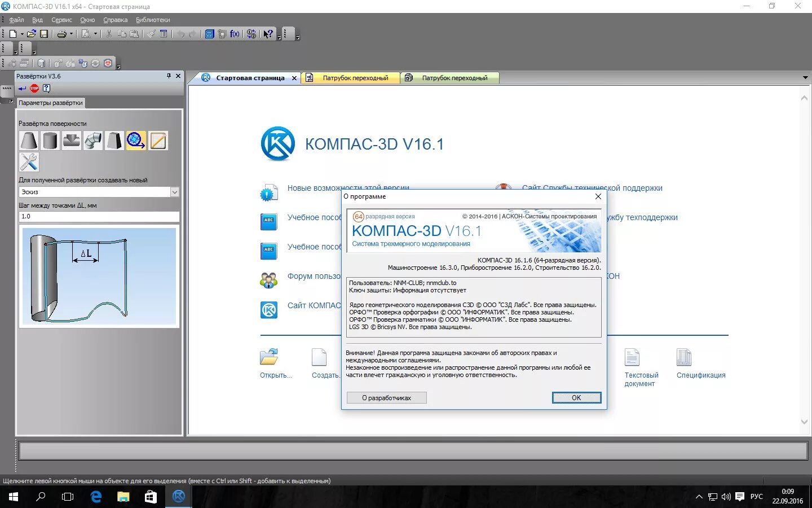Click the Текстовый документ link
The image size is (812, 508).
(x=641, y=379)
